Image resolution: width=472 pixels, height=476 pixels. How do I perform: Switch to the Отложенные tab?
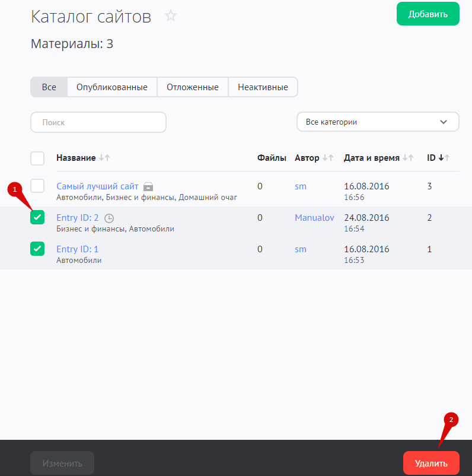click(192, 87)
